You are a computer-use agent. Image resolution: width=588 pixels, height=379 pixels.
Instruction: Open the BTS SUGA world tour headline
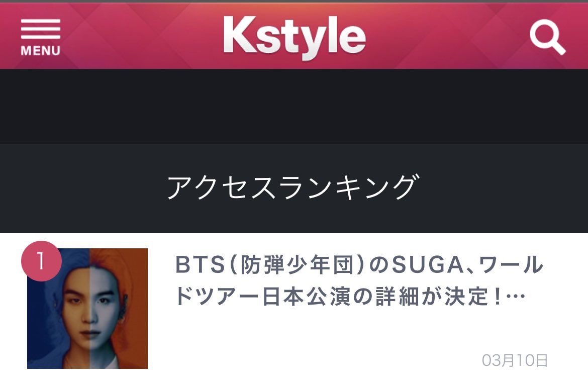click(x=359, y=280)
